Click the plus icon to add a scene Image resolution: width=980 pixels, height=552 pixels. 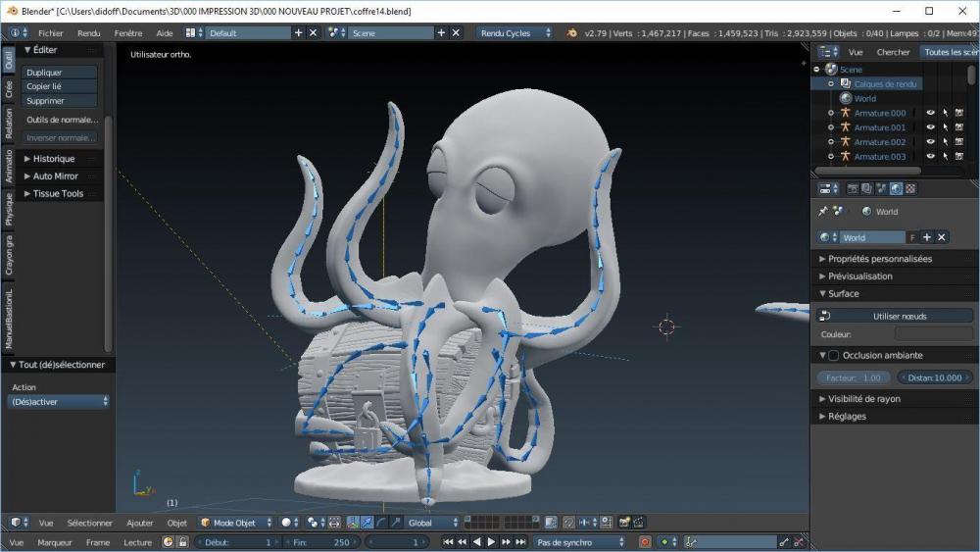[x=441, y=32]
